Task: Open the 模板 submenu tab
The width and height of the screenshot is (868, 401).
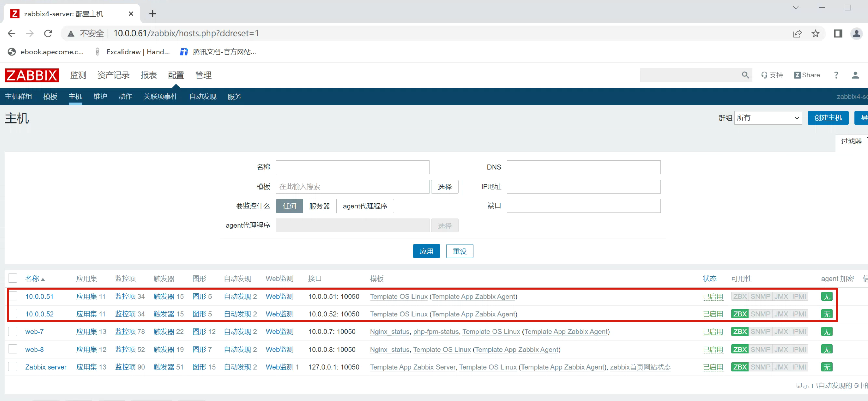Action: pos(50,97)
